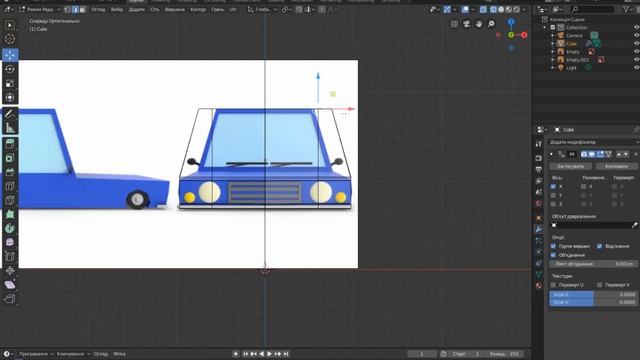640x360 pixels.
Task: Remove the modifier with its X button
Action: (x=636, y=154)
